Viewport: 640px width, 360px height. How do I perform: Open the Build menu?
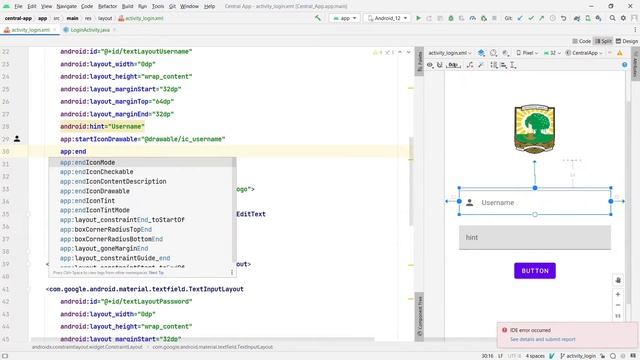click(x=127, y=6)
